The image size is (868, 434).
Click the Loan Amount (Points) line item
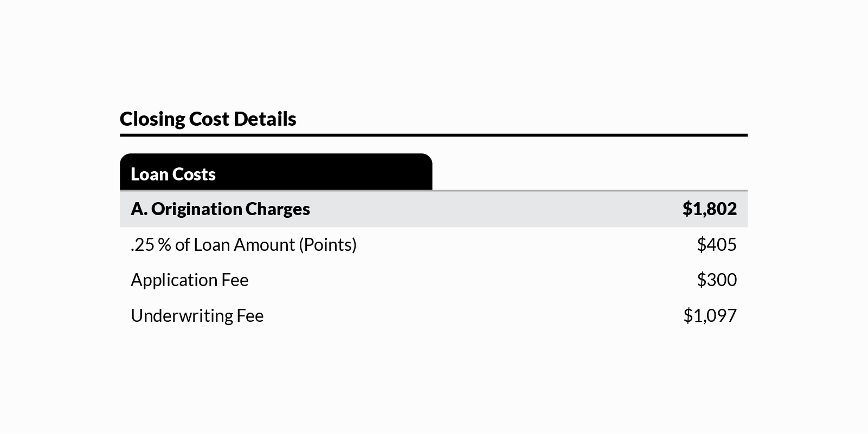pos(243,244)
